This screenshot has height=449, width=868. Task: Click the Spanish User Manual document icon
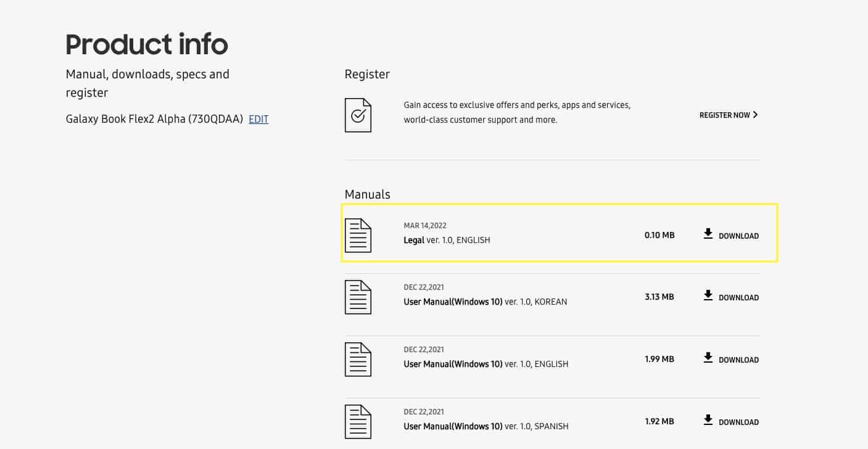(358, 422)
